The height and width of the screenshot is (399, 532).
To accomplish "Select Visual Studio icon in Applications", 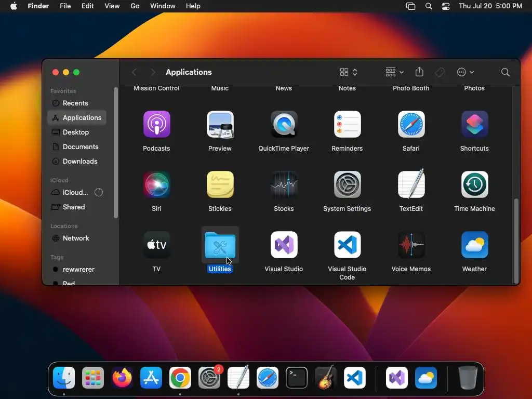I will tap(284, 245).
